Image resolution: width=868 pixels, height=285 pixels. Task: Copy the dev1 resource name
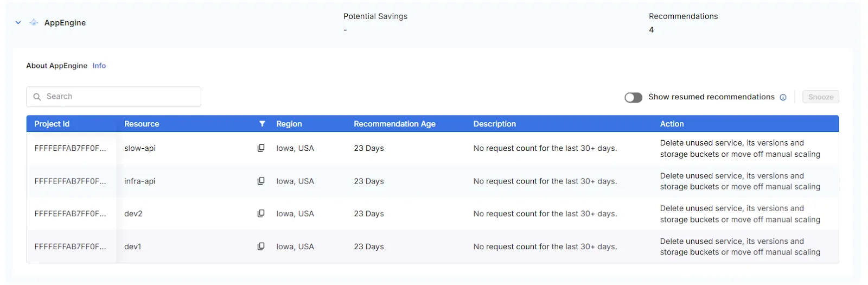coord(261,246)
